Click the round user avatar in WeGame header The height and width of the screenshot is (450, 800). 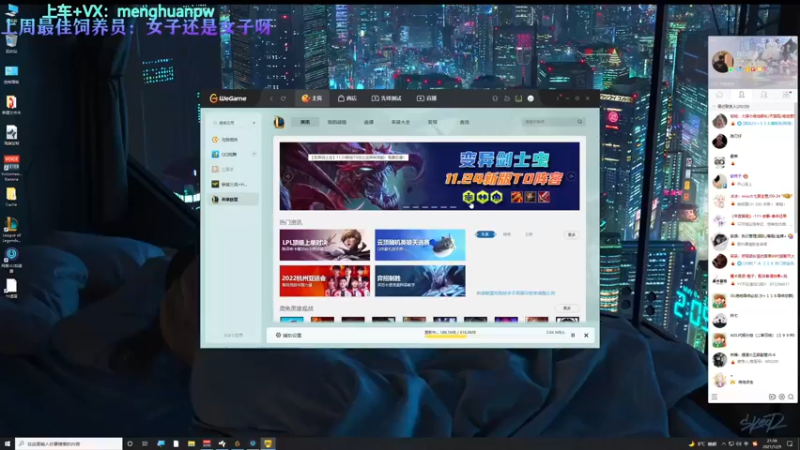531,98
